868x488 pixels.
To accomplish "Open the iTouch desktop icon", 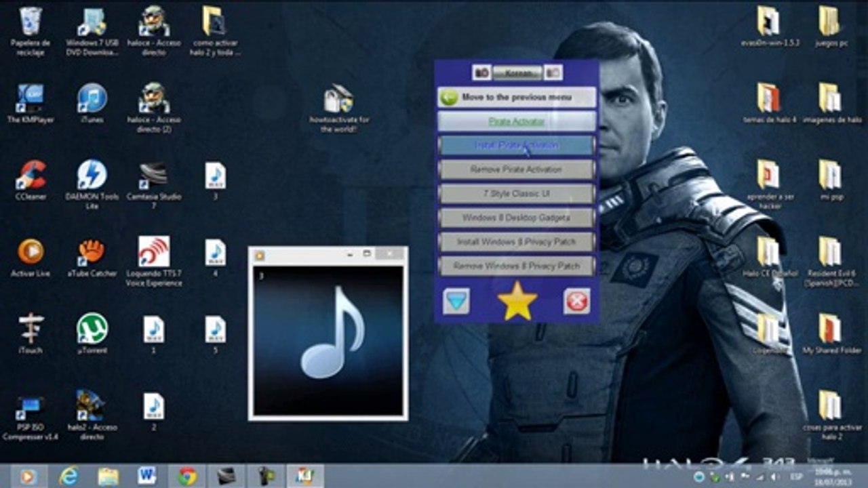I will click(31, 334).
